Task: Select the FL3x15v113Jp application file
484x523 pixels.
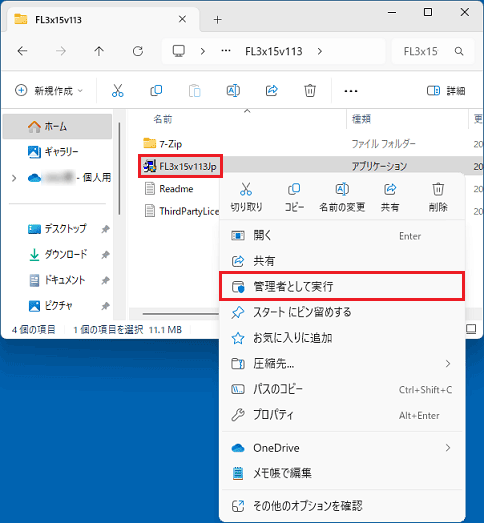Action: tap(180, 166)
